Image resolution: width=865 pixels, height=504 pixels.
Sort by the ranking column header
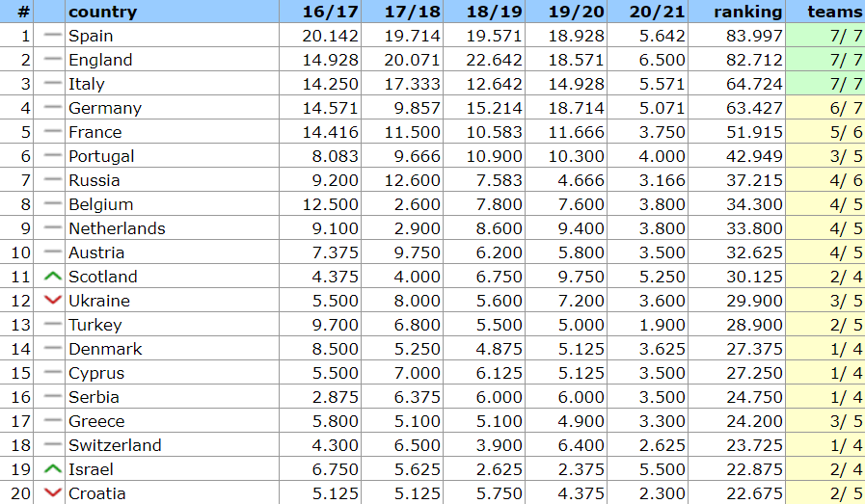click(x=747, y=12)
